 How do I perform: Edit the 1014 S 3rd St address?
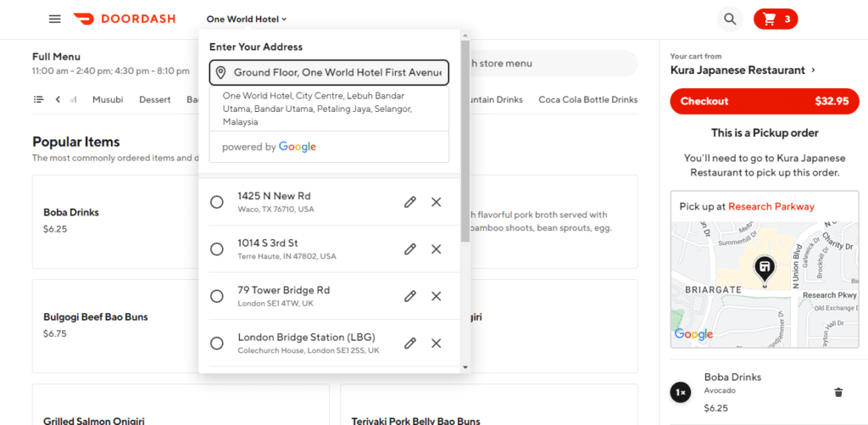click(409, 249)
